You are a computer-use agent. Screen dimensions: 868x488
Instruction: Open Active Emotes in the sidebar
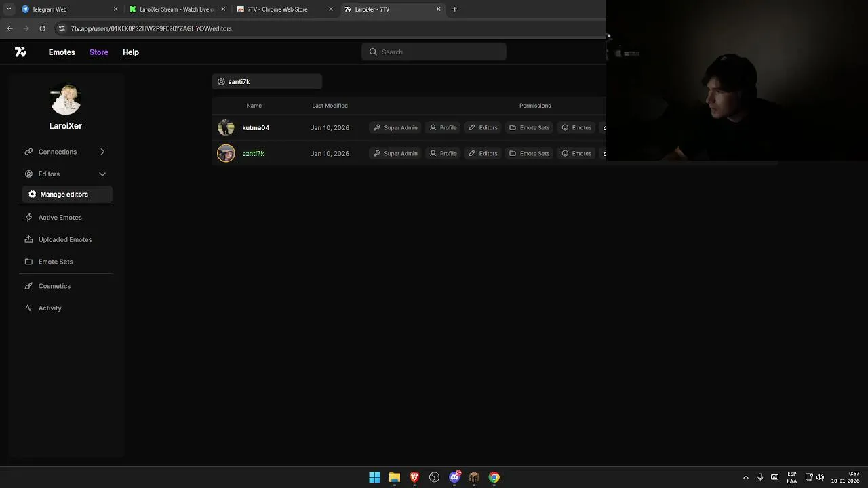(60, 218)
